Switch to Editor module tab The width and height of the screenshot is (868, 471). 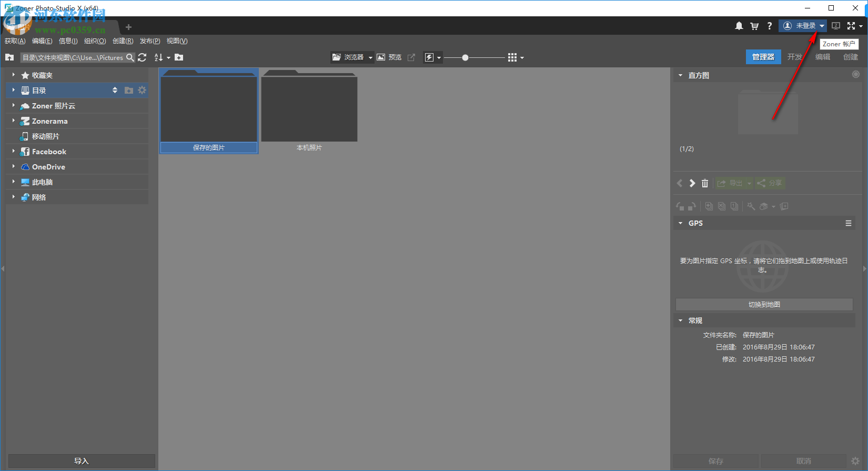point(823,57)
